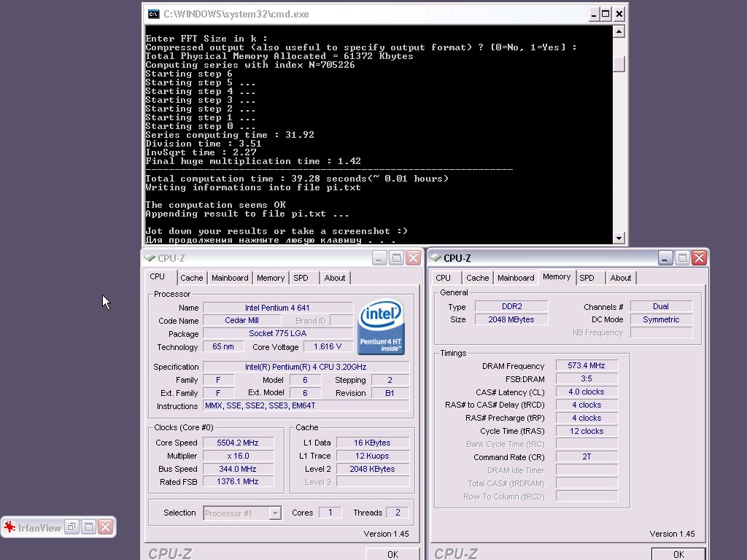Click 'Total computation time : 39.28 seconds' line

tap(297, 179)
